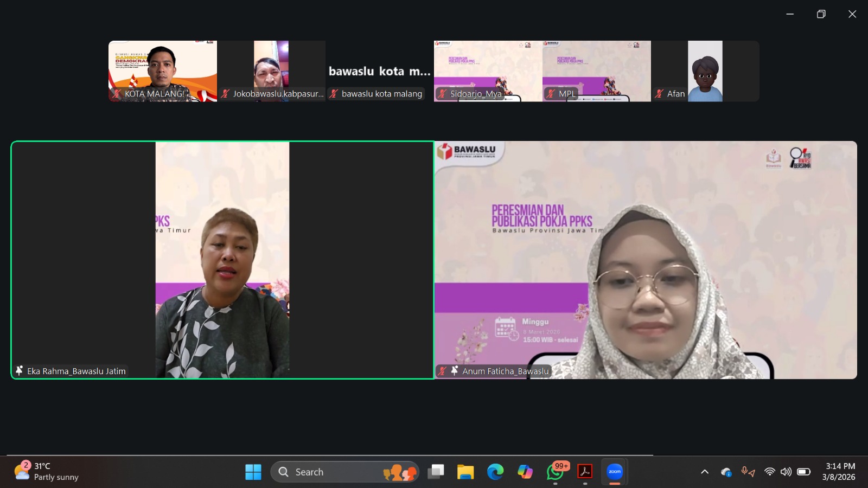
Task: Select the Jokobawaslu.kabpasur participant thumbnail
Action: (x=271, y=71)
